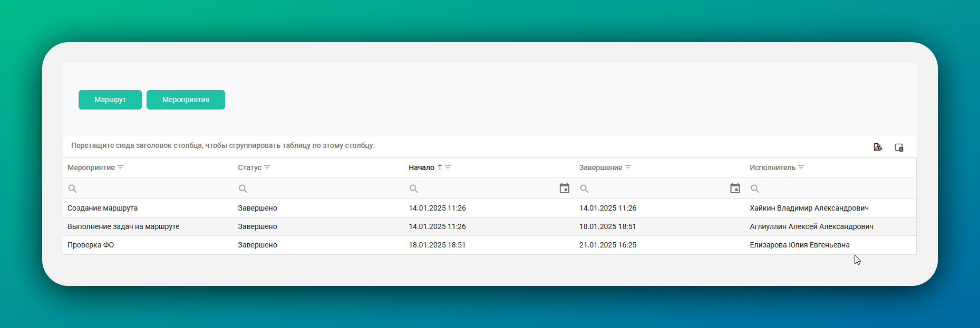Focus the Завершение date filter input
Image resolution: width=980 pixels, height=328 pixels.
659,188
